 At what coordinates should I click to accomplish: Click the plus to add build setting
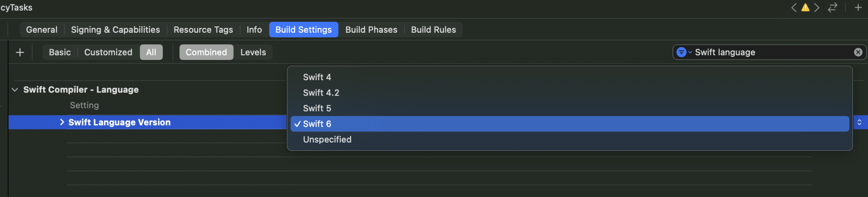pos(20,52)
